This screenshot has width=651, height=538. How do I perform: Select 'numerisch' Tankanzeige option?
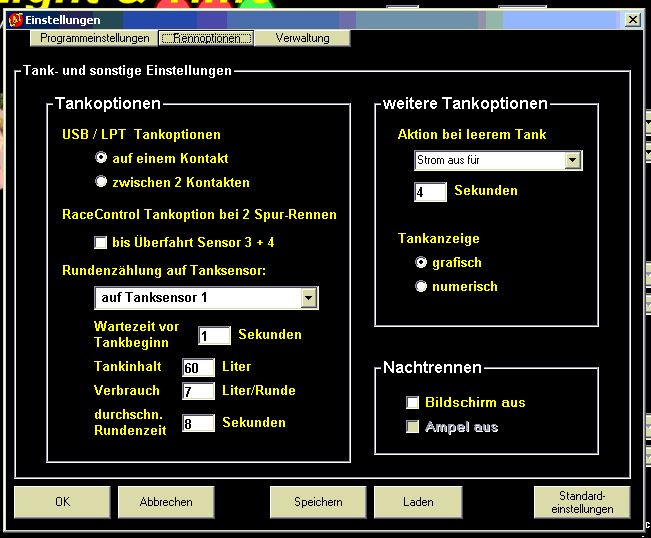(x=422, y=286)
